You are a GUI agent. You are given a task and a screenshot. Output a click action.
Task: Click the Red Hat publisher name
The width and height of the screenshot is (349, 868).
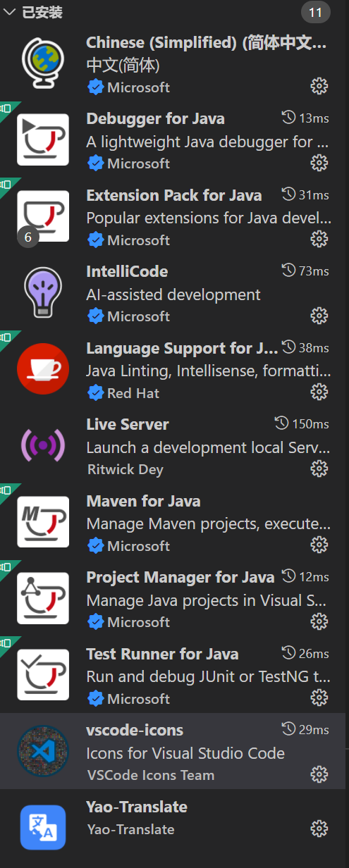pos(133,393)
